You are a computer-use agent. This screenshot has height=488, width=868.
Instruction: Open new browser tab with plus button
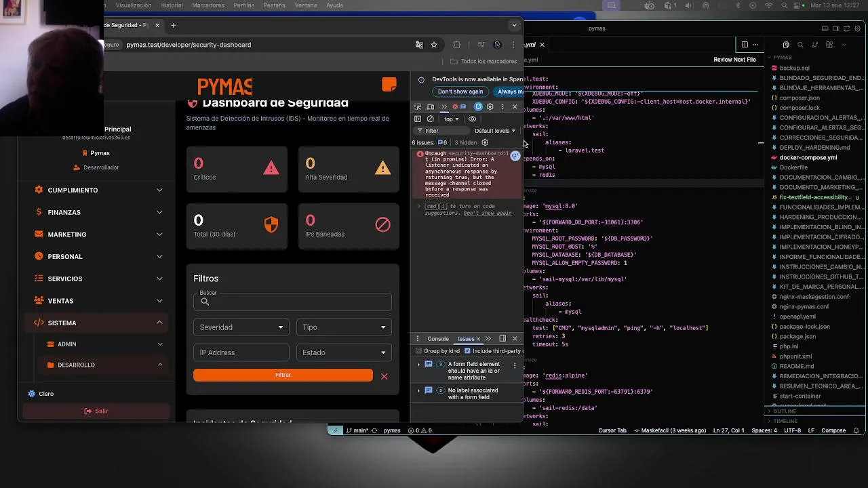(x=173, y=26)
